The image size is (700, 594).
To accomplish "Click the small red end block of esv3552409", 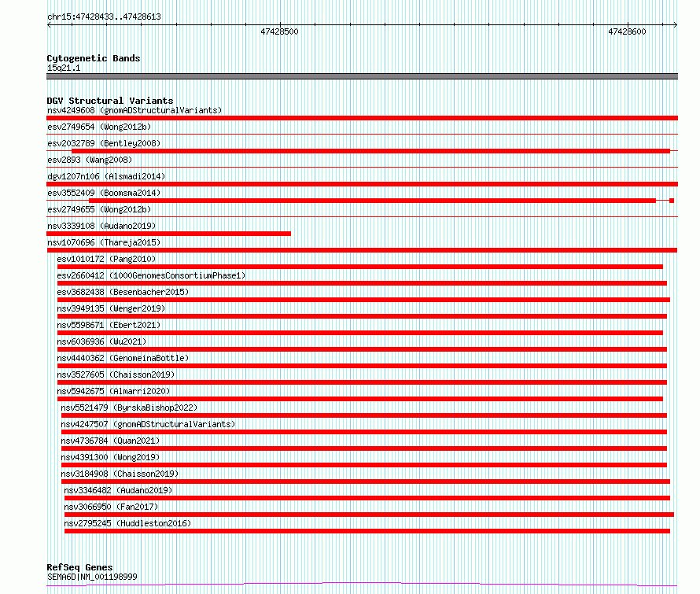I will tap(672, 201).
